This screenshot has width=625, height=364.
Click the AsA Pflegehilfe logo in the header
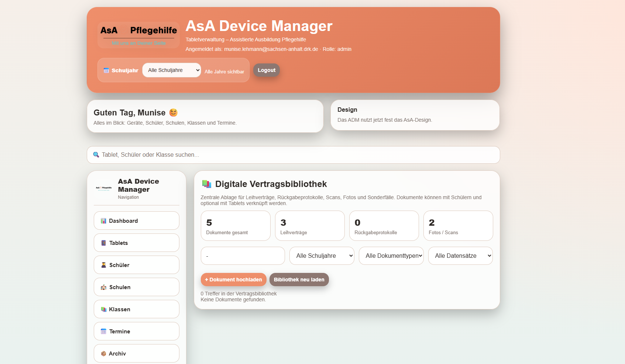click(x=138, y=35)
